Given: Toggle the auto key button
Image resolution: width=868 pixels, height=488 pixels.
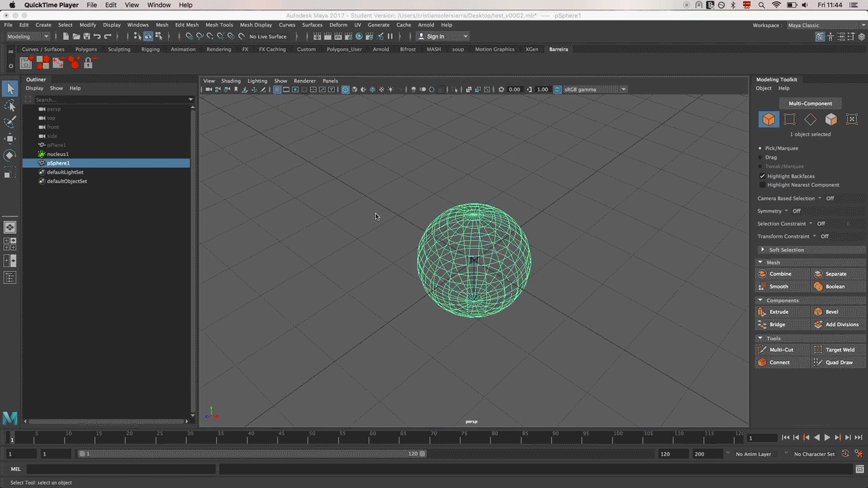Looking at the screenshot, I should [846, 453].
